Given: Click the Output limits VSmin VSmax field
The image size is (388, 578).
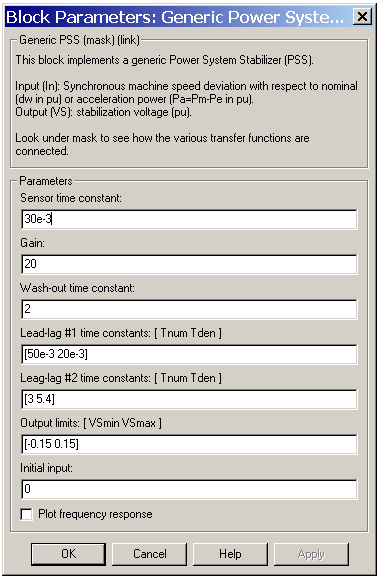Looking at the screenshot, I should pos(189,444).
